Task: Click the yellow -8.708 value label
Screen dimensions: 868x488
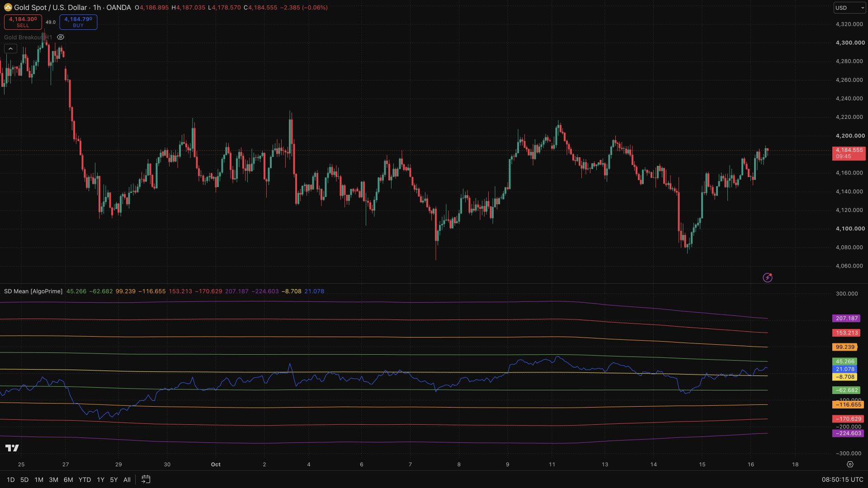Action: tap(845, 377)
